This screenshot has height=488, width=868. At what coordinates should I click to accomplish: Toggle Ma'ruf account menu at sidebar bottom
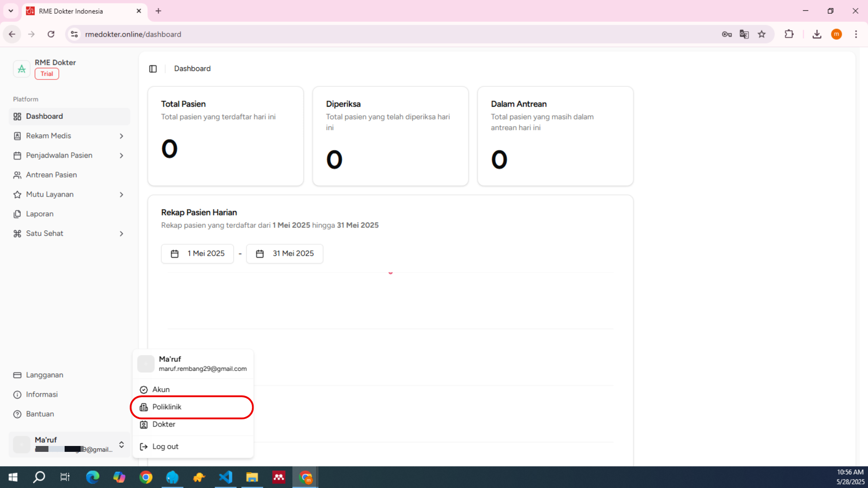point(121,445)
